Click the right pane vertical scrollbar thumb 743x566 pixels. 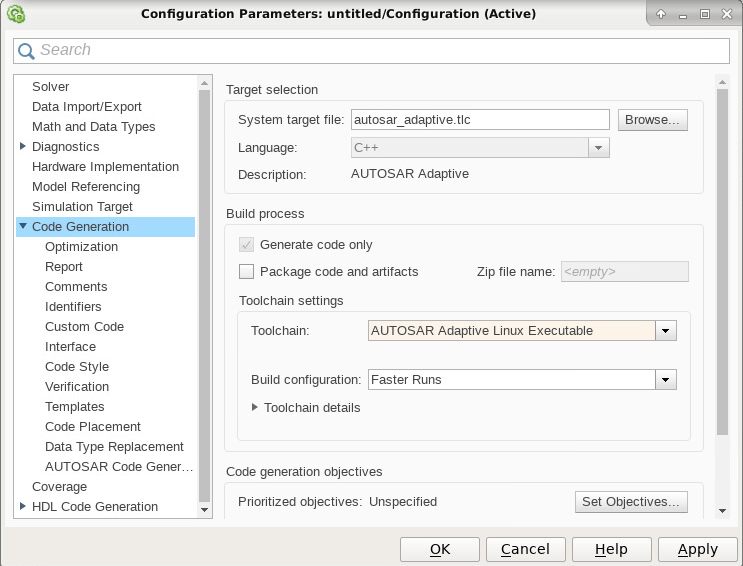pos(722,262)
